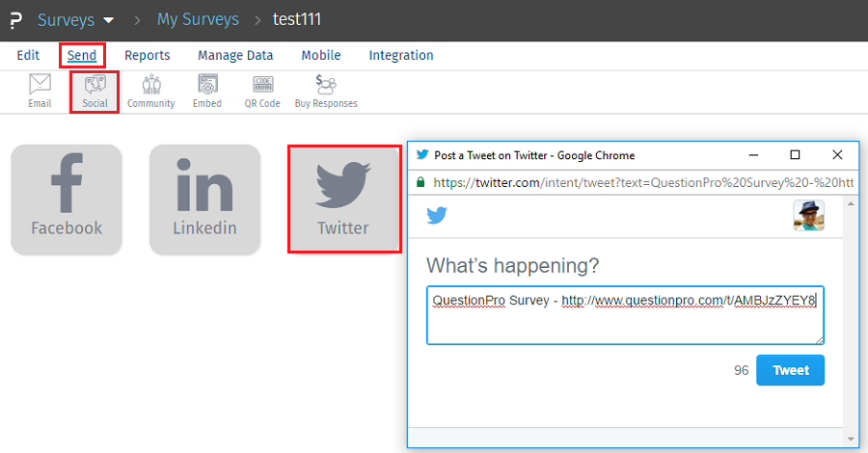Click the test111 survey title
868x453 pixels.
pos(297,19)
